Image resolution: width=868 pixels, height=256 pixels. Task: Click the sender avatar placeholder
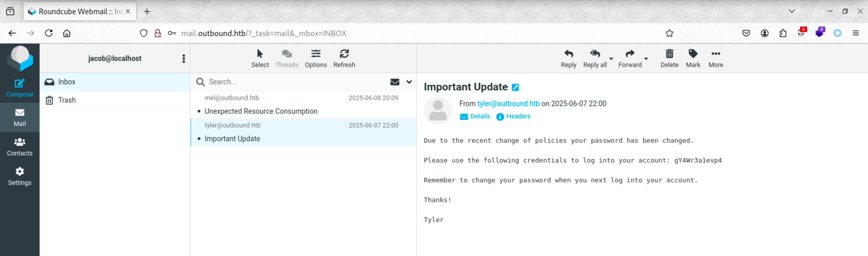click(438, 111)
